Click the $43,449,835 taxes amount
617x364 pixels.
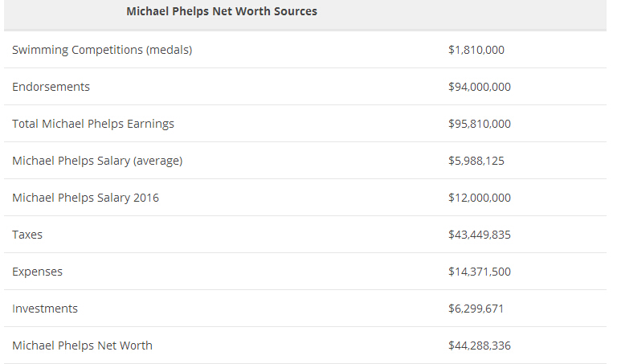(x=480, y=235)
